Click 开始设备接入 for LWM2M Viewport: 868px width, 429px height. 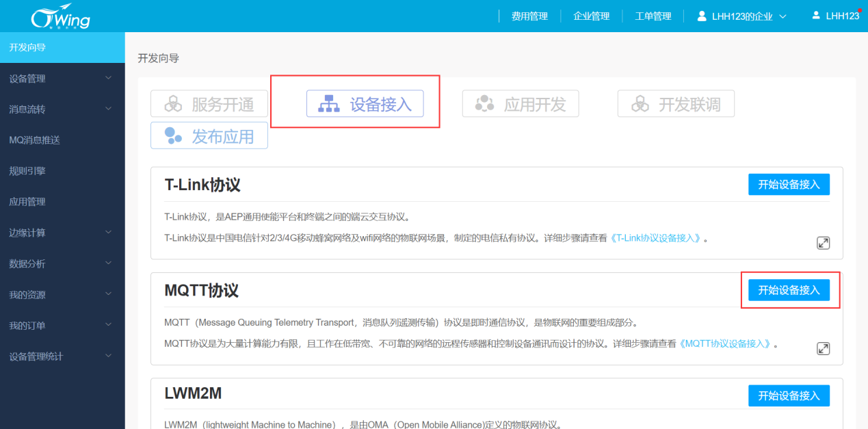point(789,395)
